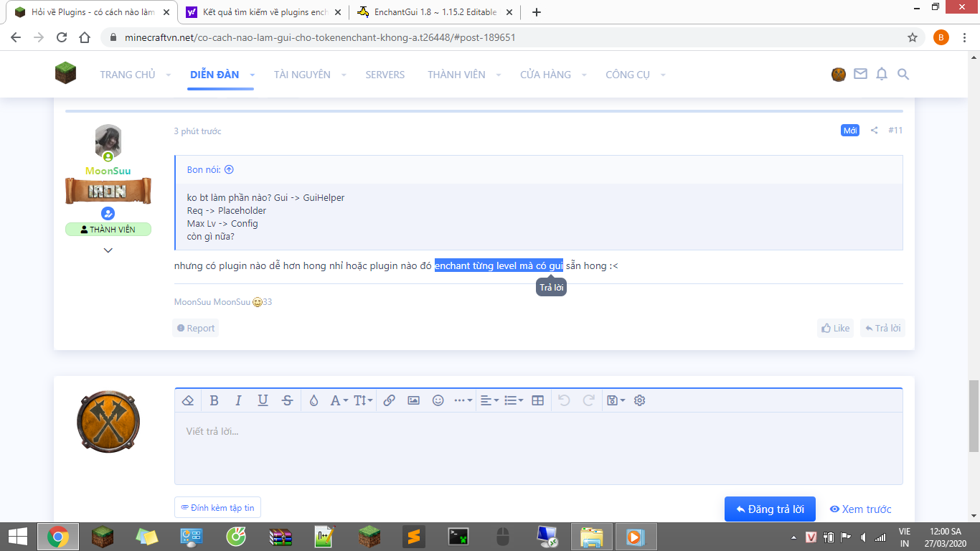Open the notifications bell icon

coord(882,74)
